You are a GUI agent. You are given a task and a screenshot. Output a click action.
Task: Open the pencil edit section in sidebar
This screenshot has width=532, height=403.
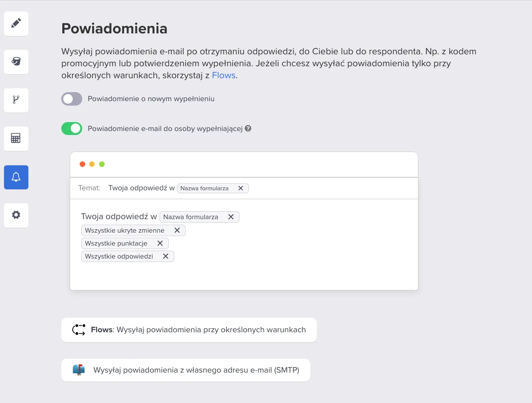pyautogui.click(x=16, y=23)
